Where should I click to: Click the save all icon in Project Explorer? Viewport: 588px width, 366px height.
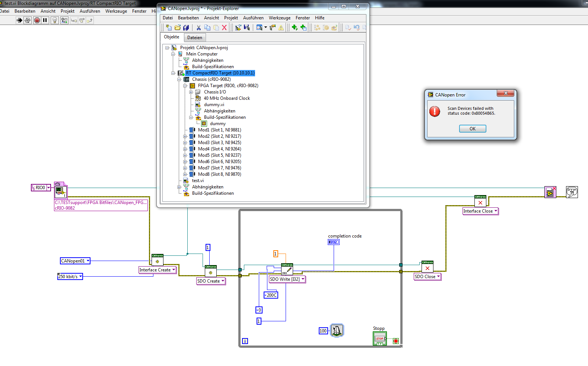coord(186,28)
